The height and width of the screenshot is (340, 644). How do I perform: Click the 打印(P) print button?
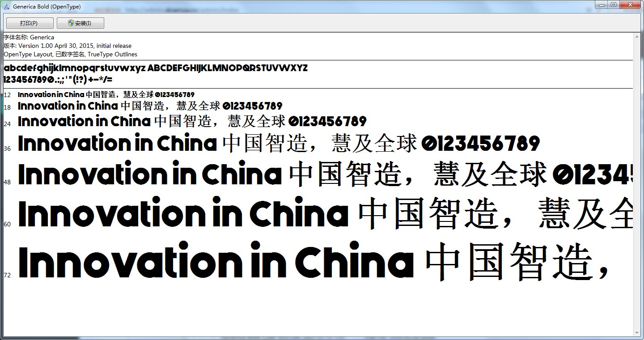coord(30,23)
